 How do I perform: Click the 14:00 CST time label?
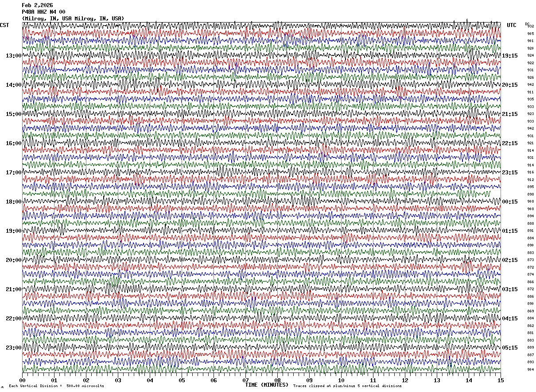pyautogui.click(x=13, y=85)
